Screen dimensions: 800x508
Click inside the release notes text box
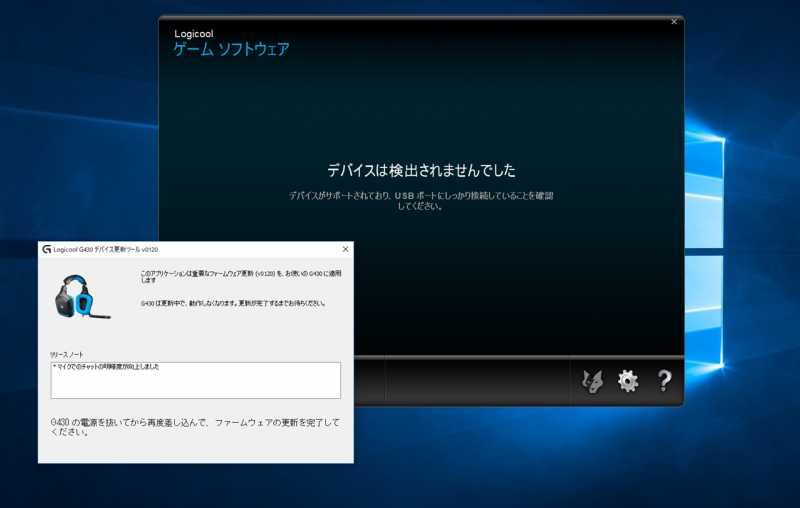pyautogui.click(x=195, y=380)
